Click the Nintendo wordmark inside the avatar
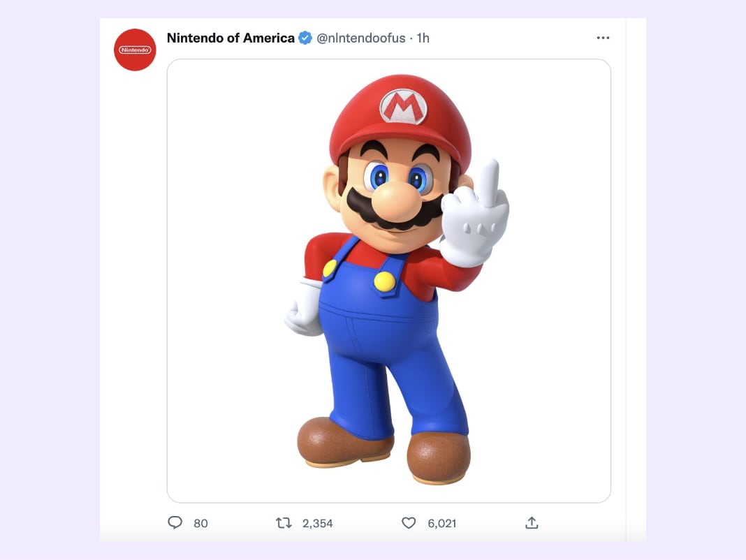 click(135, 50)
